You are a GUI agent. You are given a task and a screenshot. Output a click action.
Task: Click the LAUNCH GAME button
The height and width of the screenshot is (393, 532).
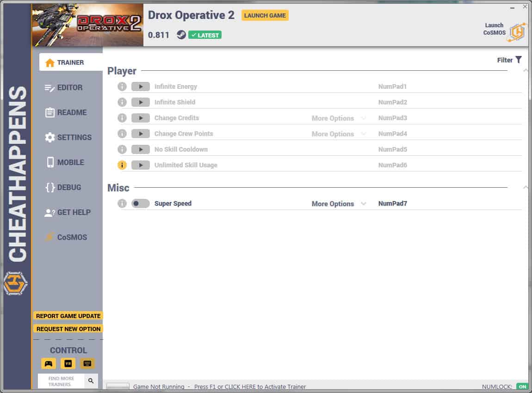point(265,15)
